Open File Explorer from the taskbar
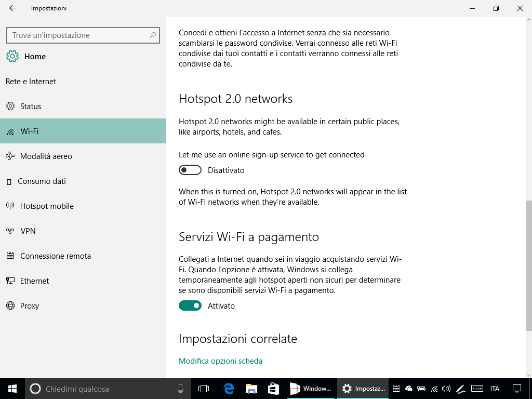 click(x=251, y=389)
